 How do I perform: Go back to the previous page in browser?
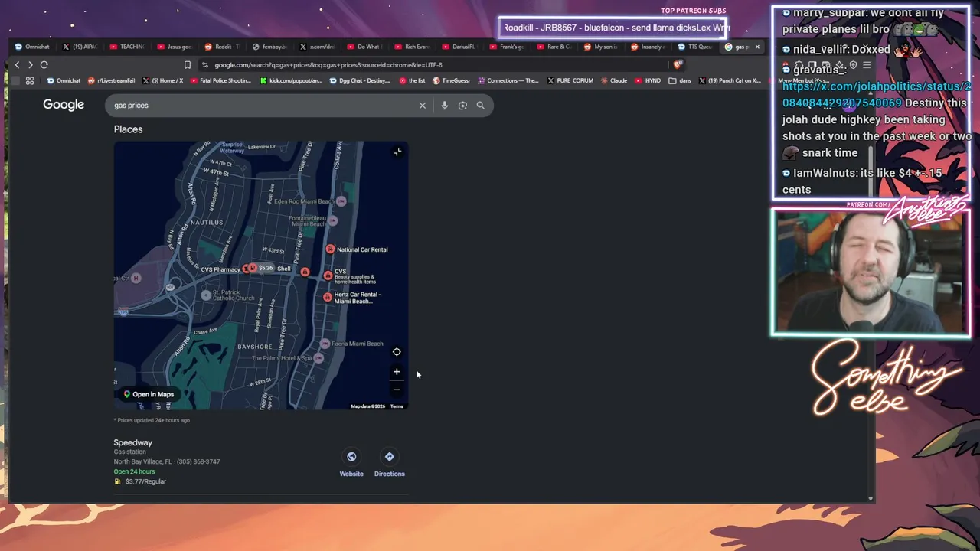[x=17, y=65]
